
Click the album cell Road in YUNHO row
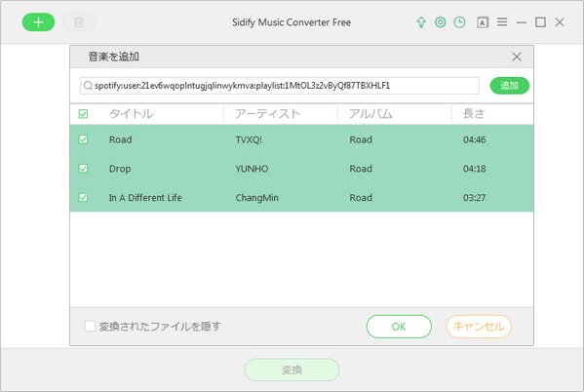click(361, 169)
